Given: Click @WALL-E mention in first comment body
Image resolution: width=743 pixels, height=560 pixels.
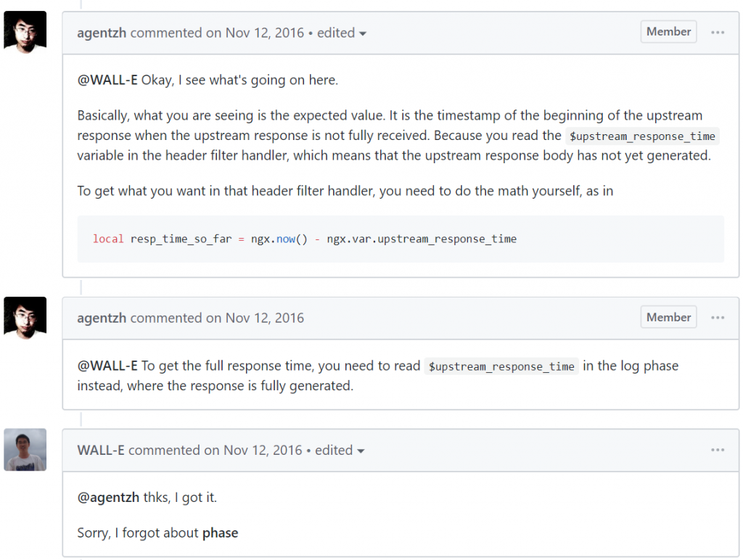Looking at the screenshot, I should pyautogui.click(x=107, y=80).
